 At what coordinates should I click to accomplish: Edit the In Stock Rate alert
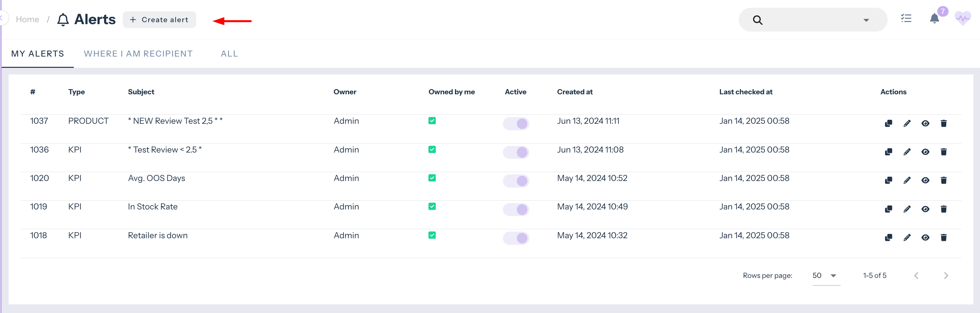(x=907, y=209)
